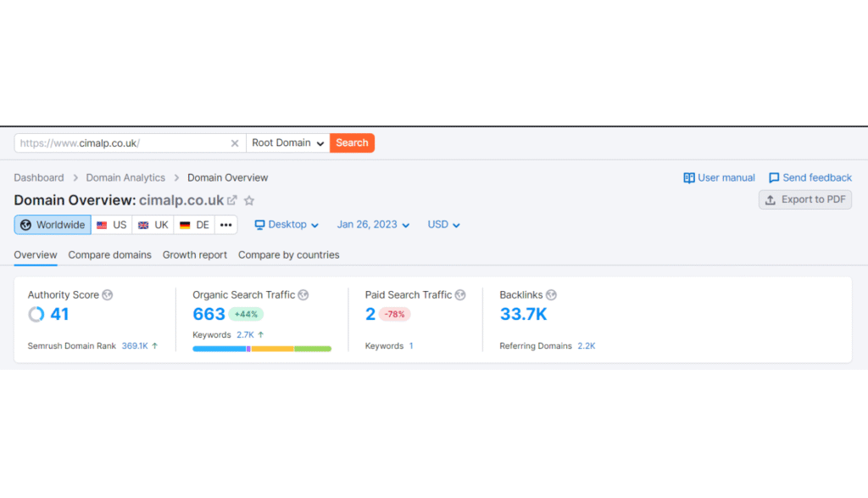Viewport: 868px width, 498px height.
Task: Open the Jan 26, 2023 date selector
Action: click(369, 224)
